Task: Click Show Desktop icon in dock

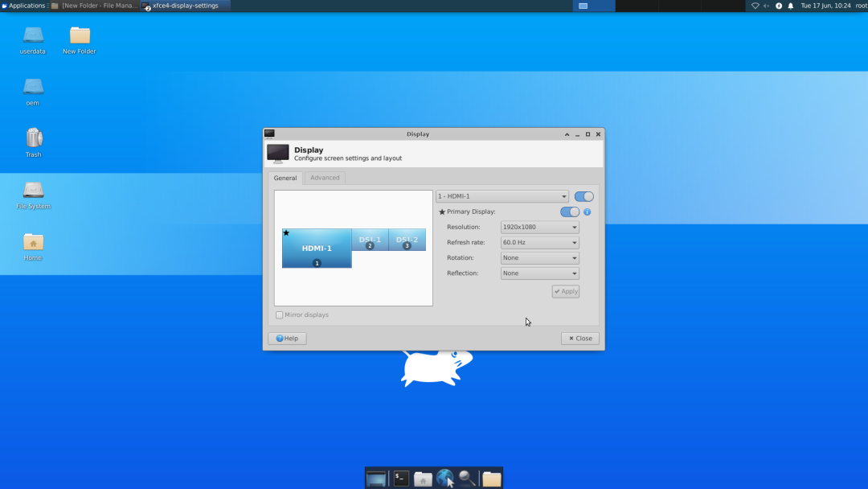Action: point(376,479)
